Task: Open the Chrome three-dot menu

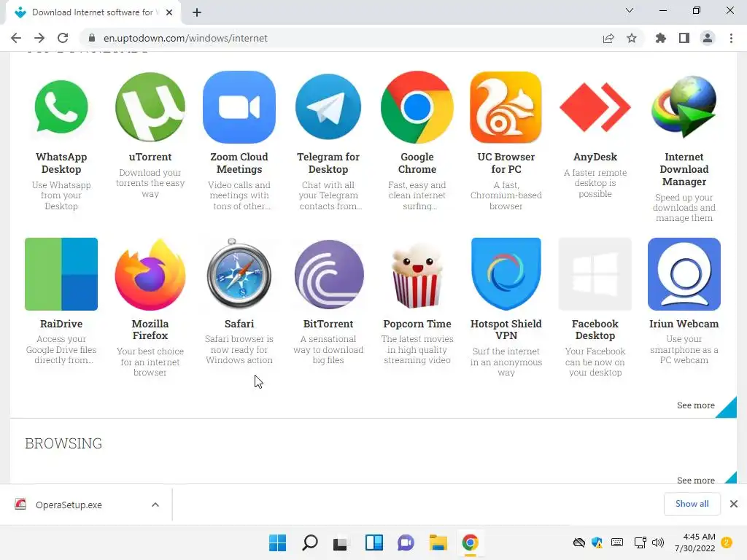Action: pyautogui.click(x=731, y=38)
